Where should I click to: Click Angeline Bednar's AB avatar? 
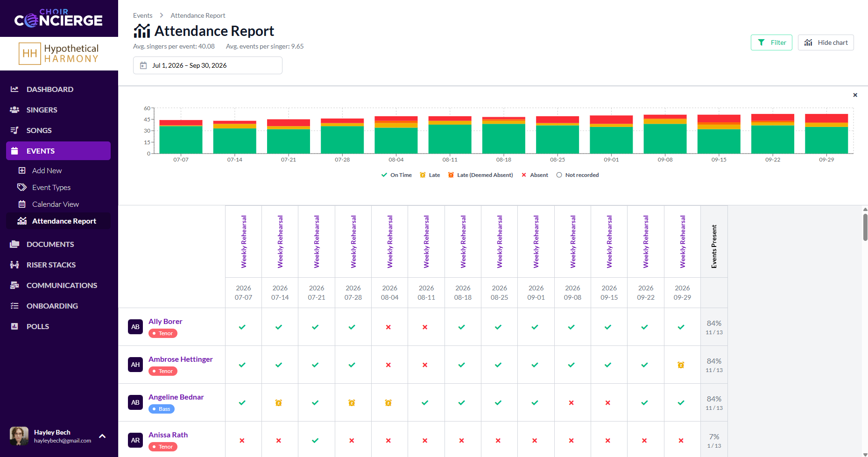(x=135, y=402)
